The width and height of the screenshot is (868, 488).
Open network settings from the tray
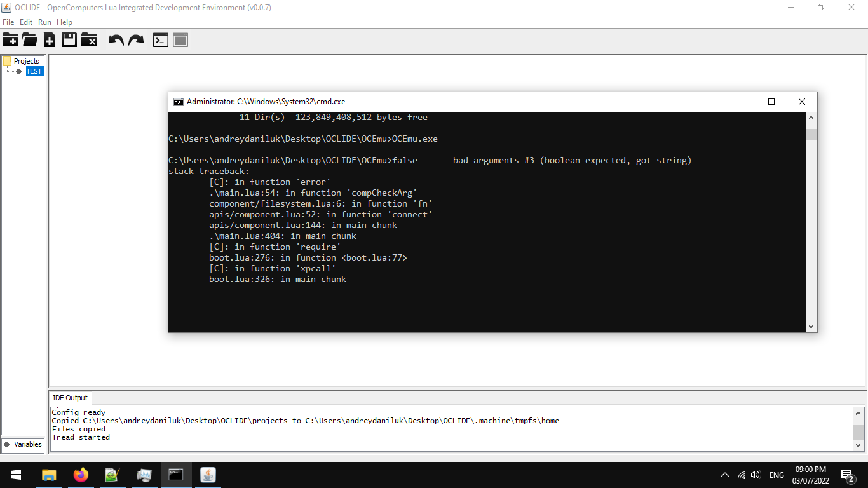tap(741, 475)
